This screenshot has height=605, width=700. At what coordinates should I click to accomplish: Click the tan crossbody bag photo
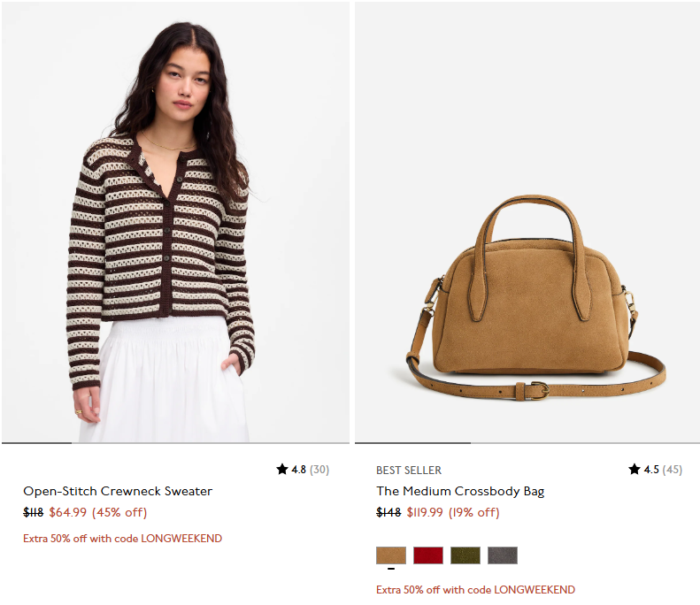[527, 222]
